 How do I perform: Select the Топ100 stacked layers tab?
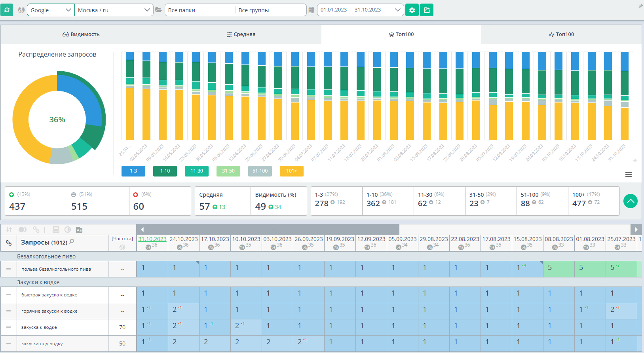tap(401, 34)
